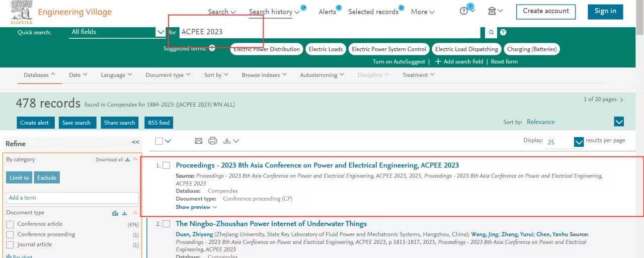The image size is (644, 258).
Task: Open the search help question mark icon
Action: pyautogui.click(x=503, y=32)
